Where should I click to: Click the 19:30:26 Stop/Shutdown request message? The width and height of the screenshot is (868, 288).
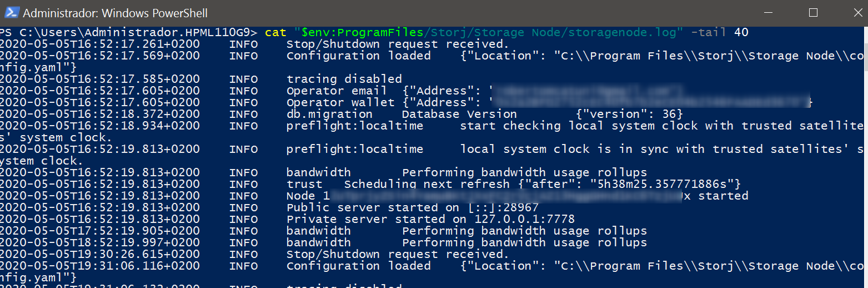tap(398, 254)
